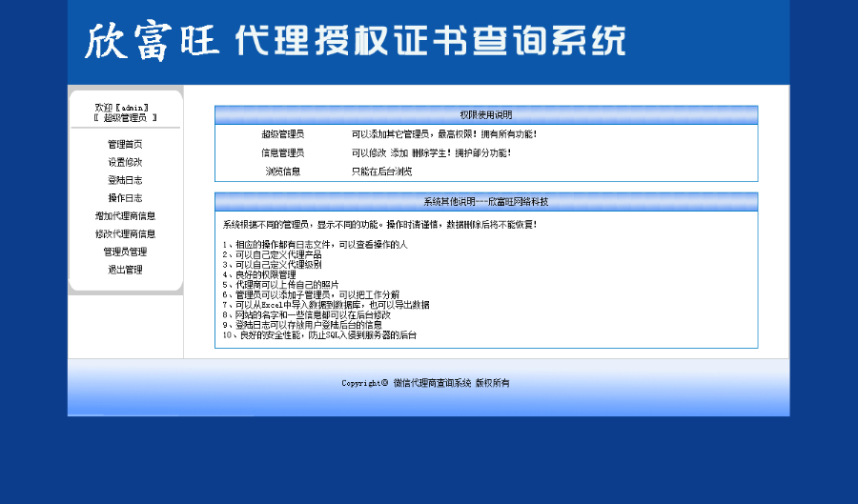
Task: Open 管理员管理 menu item
Action: (125, 252)
